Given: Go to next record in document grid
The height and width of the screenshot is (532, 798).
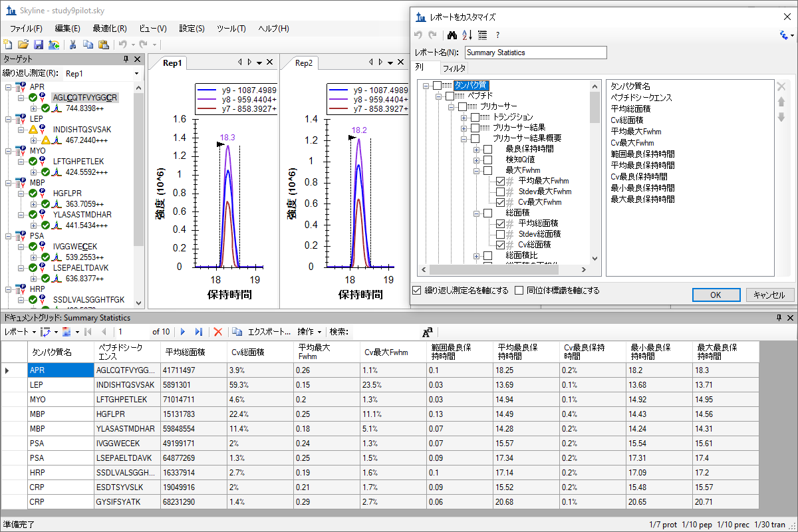Looking at the screenshot, I should 183,331.
